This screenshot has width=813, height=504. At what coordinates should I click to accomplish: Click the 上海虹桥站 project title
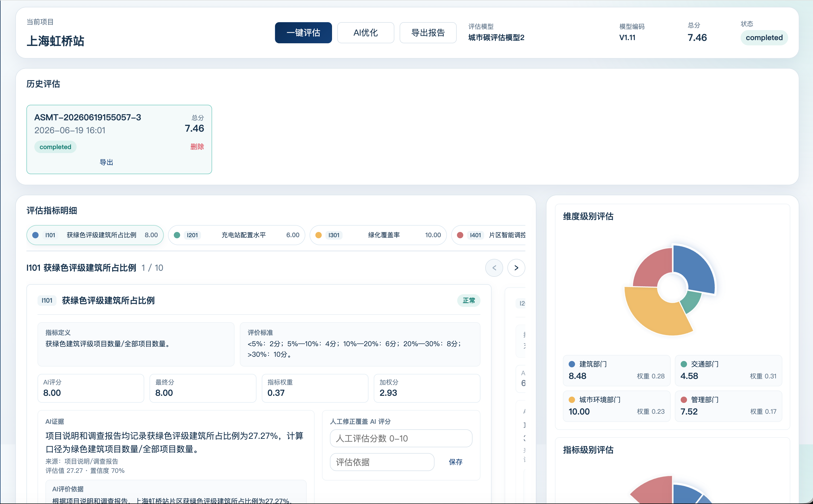tap(55, 41)
